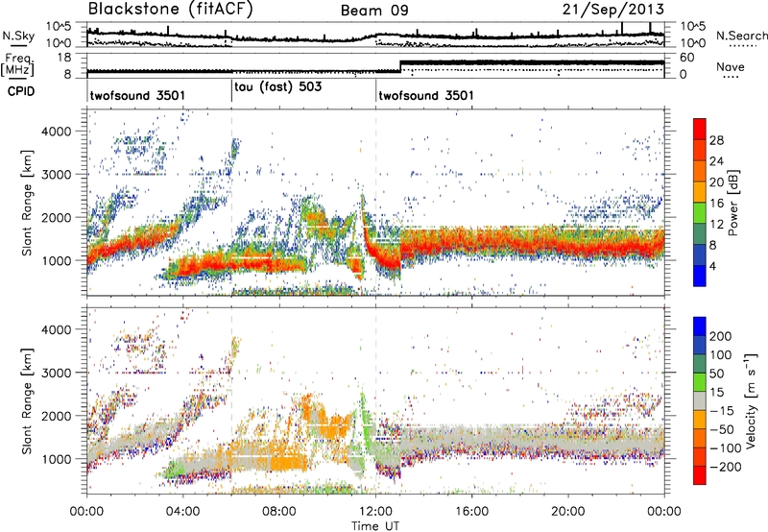
Task: Click the "-200" velocity colorbar label
Action: tap(725, 467)
